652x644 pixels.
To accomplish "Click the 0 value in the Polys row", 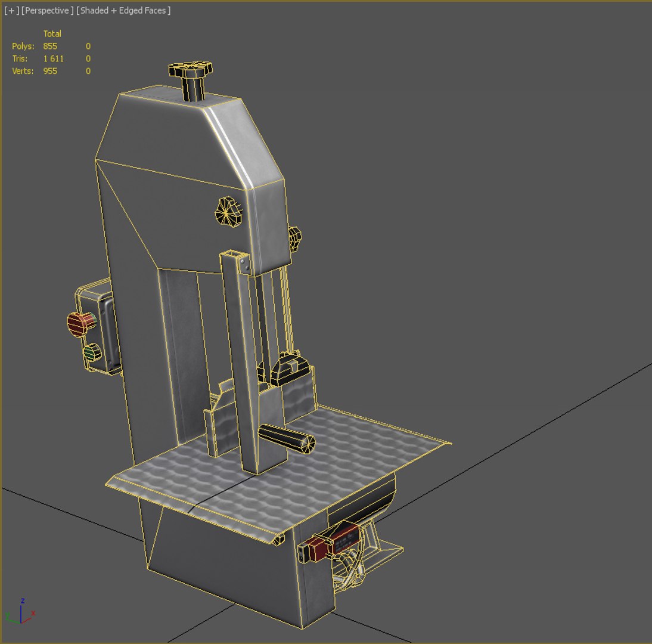I will pos(88,46).
